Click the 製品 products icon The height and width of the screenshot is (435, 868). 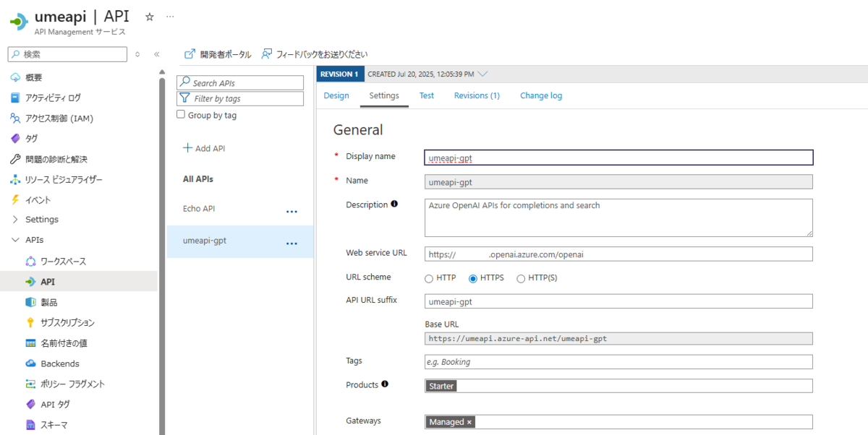click(x=30, y=302)
